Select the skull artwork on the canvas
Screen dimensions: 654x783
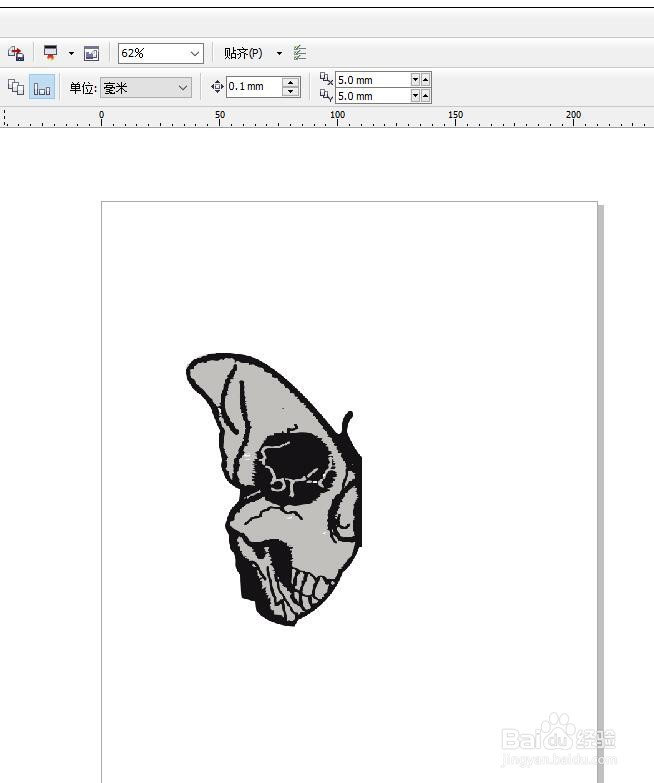pyautogui.click(x=274, y=489)
